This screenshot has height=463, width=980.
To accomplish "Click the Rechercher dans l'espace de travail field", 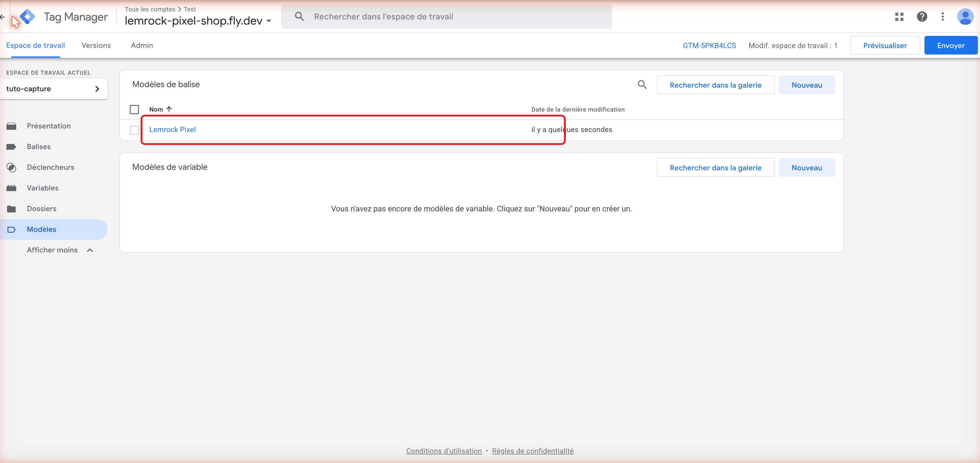I will (446, 17).
